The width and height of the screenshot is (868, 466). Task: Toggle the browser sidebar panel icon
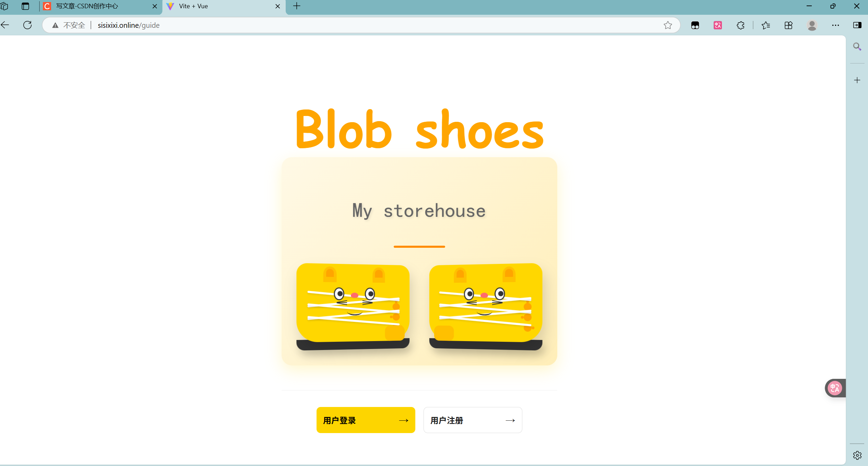(x=857, y=25)
